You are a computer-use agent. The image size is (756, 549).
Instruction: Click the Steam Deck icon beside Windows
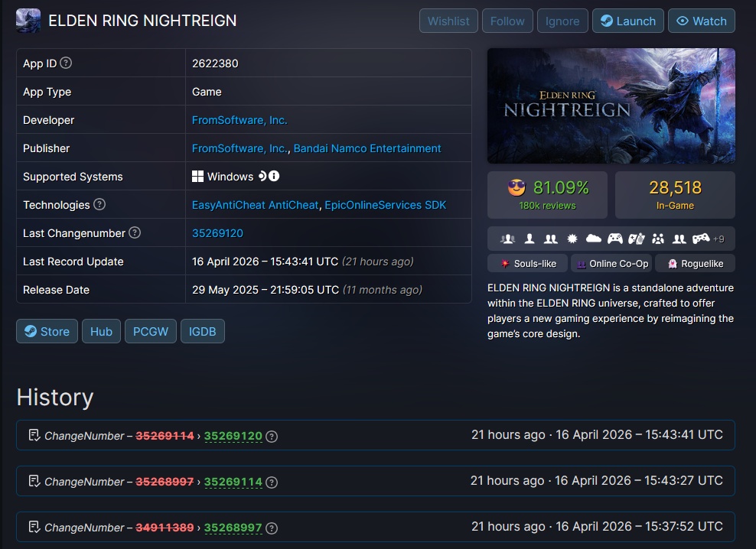pos(262,176)
